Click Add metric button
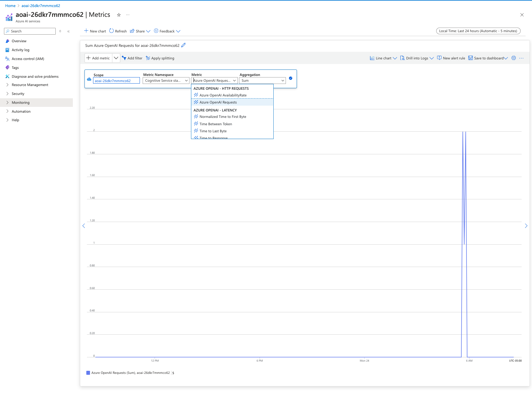The height and width of the screenshot is (395, 532). 98,58
